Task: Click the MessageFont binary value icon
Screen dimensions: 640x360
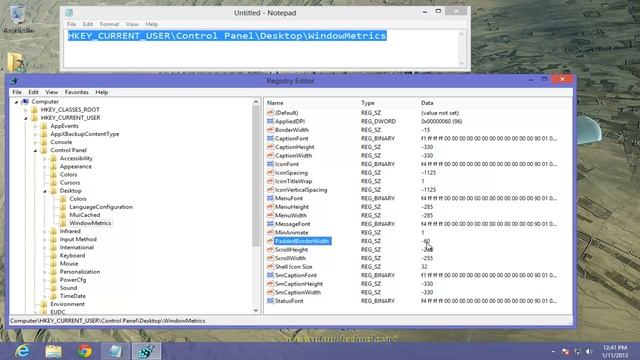Action: 270,224
